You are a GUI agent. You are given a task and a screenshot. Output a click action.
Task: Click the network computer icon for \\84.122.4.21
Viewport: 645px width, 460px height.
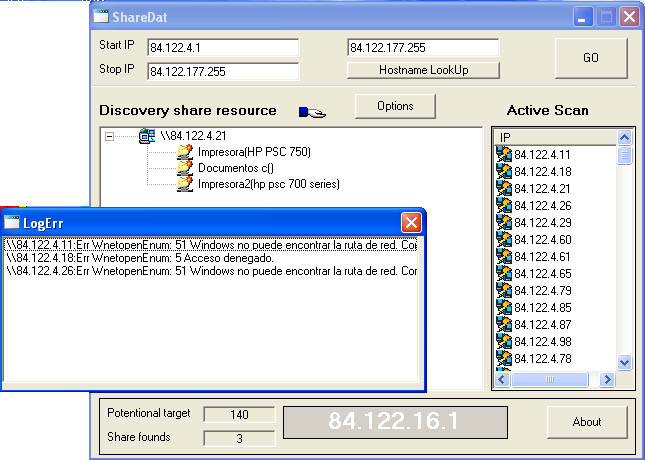(x=147, y=136)
